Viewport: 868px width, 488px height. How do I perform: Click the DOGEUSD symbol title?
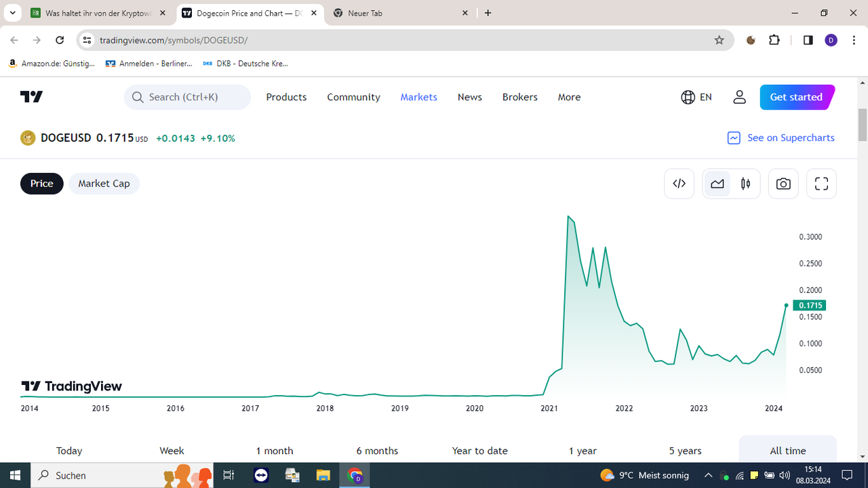tap(66, 138)
